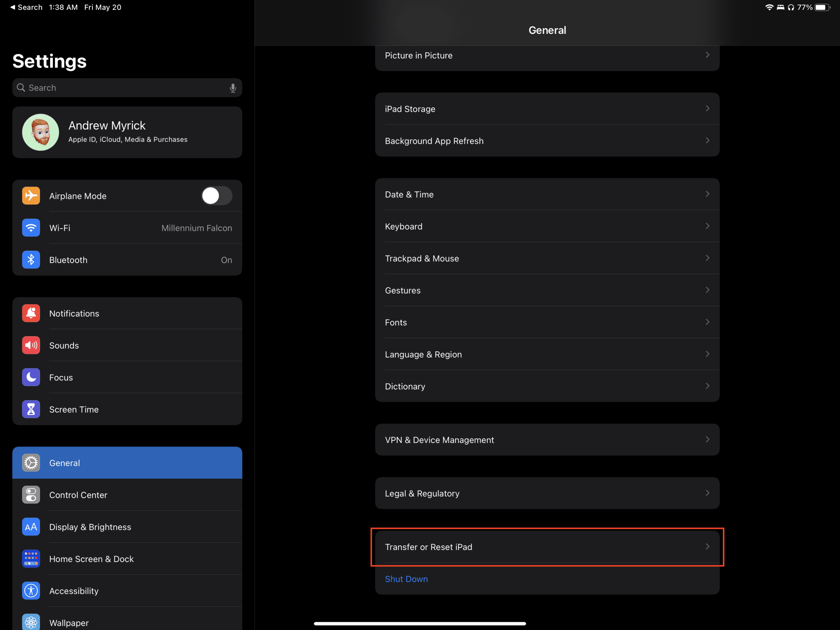Viewport: 840px width, 630px height.
Task: Open Picture in Picture chevron
Action: point(707,55)
